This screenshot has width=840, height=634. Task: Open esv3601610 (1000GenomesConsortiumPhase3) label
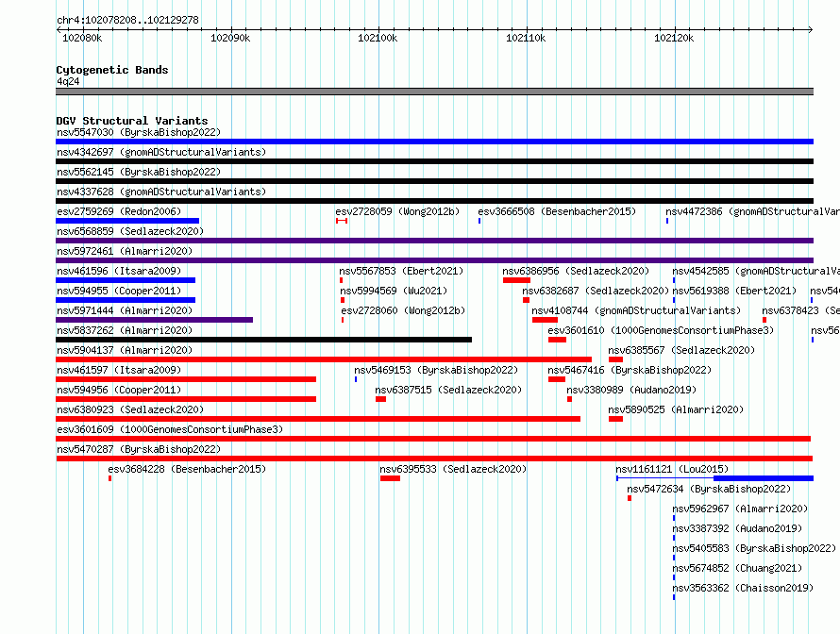coord(661,330)
